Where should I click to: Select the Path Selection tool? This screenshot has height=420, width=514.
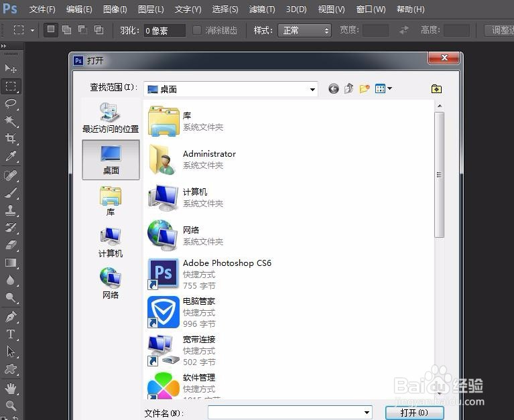(11, 352)
